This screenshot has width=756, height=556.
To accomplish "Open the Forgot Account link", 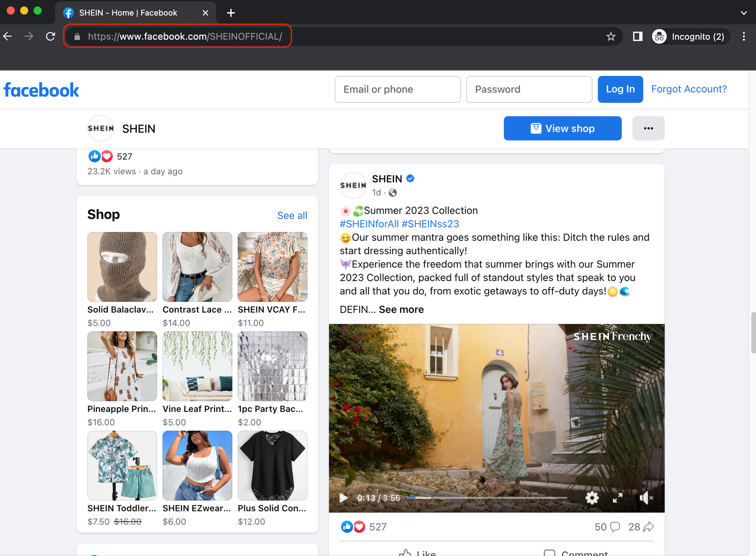I will click(689, 89).
